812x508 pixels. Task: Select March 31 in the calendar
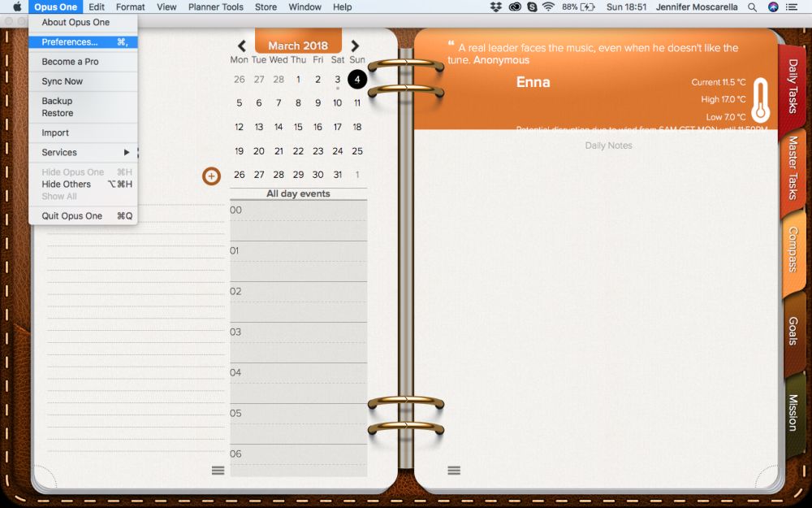[338, 175]
